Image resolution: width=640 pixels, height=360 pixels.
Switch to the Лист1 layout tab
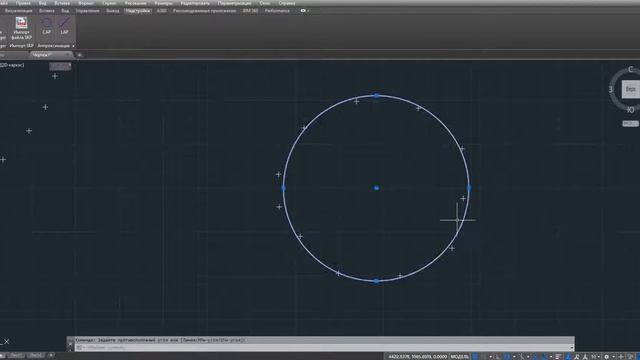click(x=16, y=356)
